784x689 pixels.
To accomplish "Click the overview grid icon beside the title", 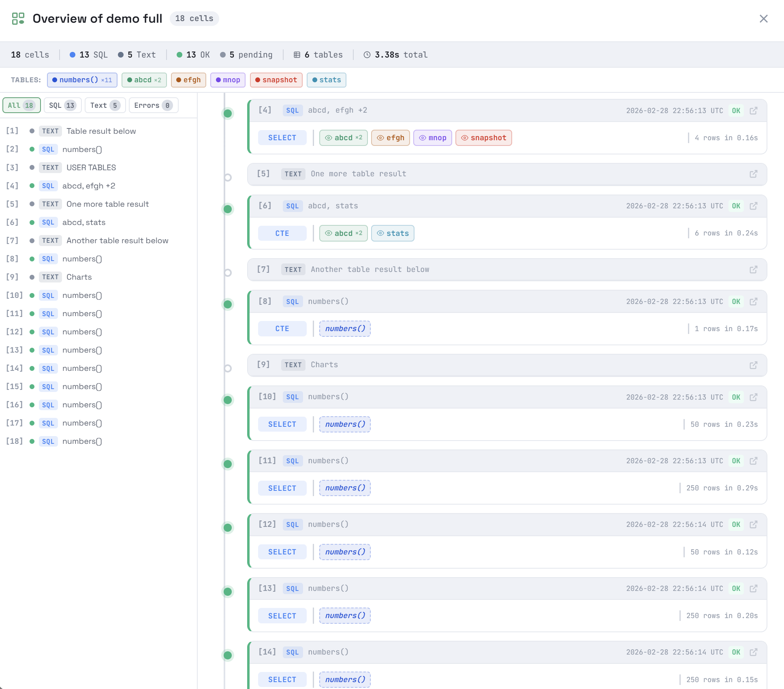I will click(x=18, y=19).
